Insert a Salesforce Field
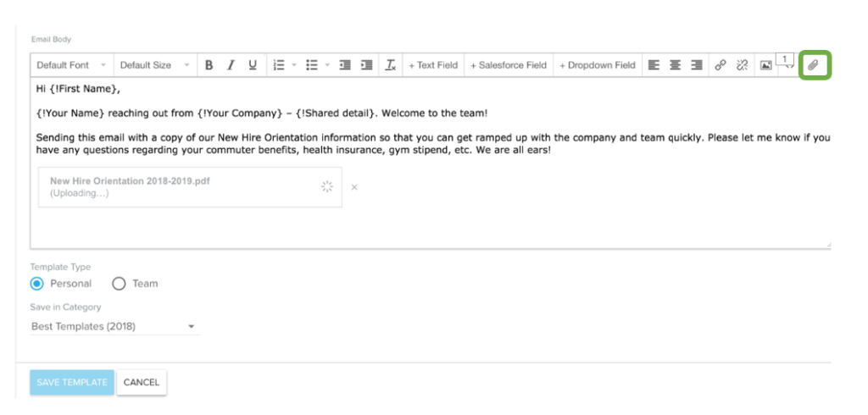The image size is (868, 415). click(509, 65)
